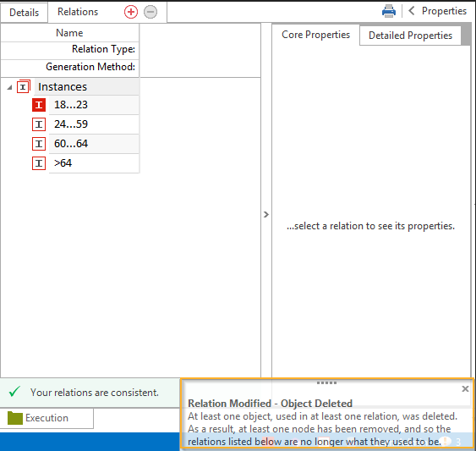Select the 18...23 instance row

pos(94,105)
